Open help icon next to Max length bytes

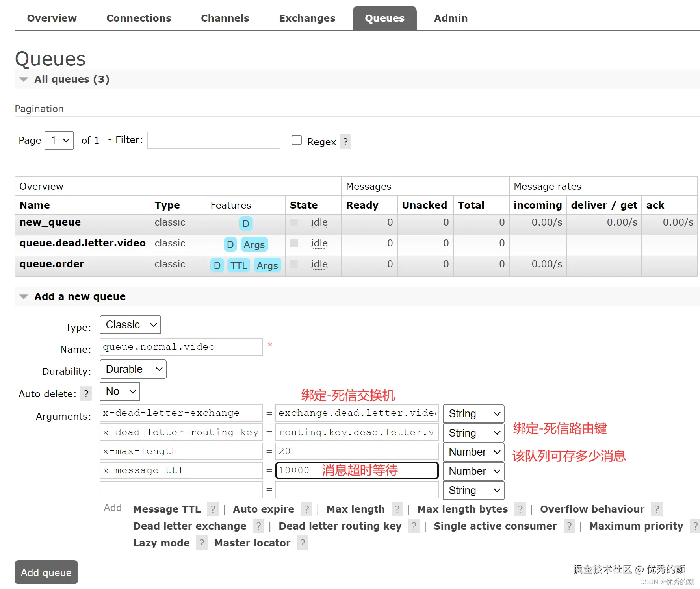pyautogui.click(x=520, y=509)
